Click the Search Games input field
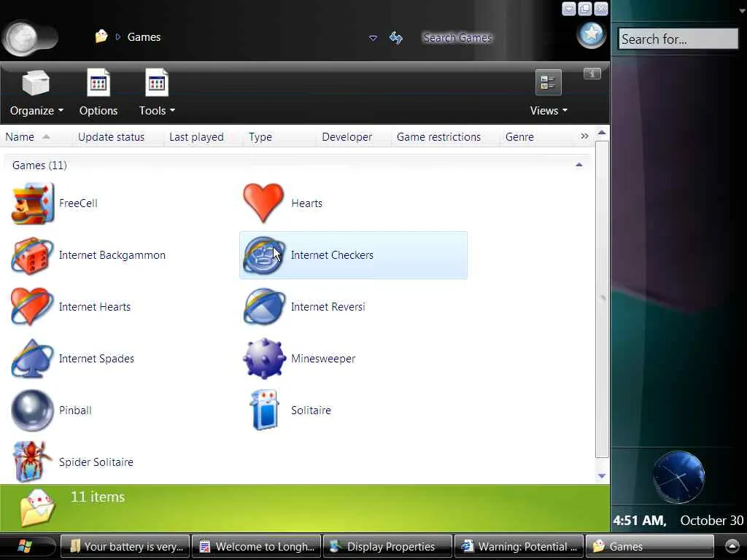The height and width of the screenshot is (560, 747). click(x=457, y=38)
